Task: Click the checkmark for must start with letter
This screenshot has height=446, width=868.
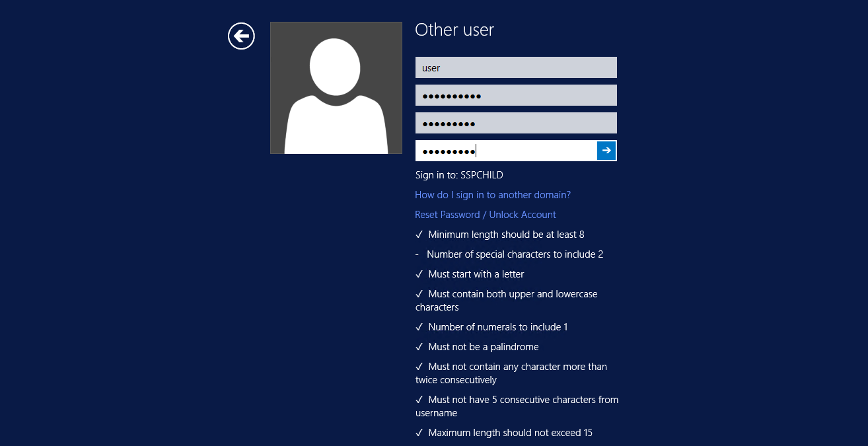Action: (419, 274)
